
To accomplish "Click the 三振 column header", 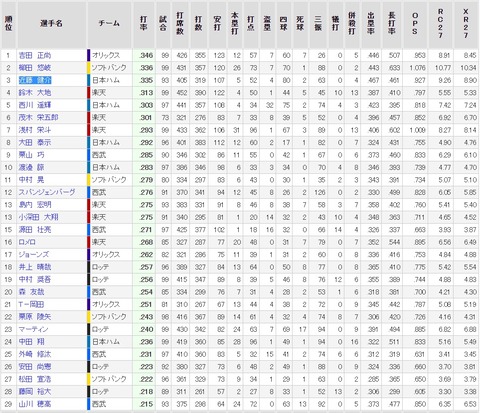I will pyautogui.click(x=318, y=24).
